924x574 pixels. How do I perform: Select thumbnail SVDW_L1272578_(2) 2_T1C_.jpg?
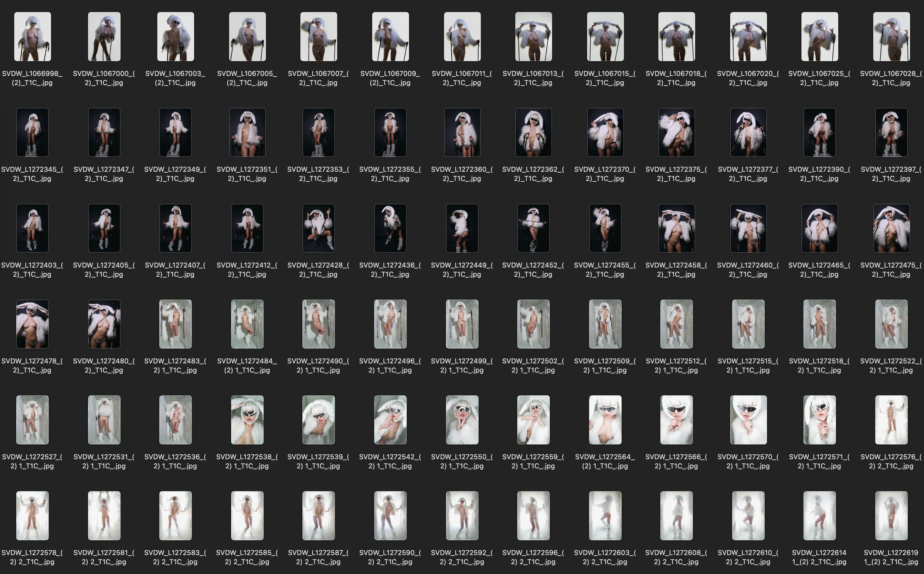pyautogui.click(x=32, y=516)
